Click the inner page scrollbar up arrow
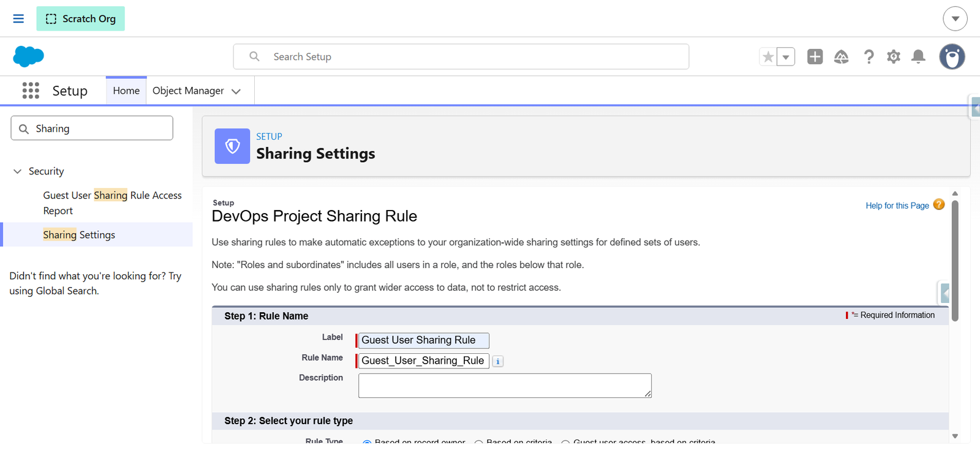Viewport: 980px width, 453px height. point(955,193)
